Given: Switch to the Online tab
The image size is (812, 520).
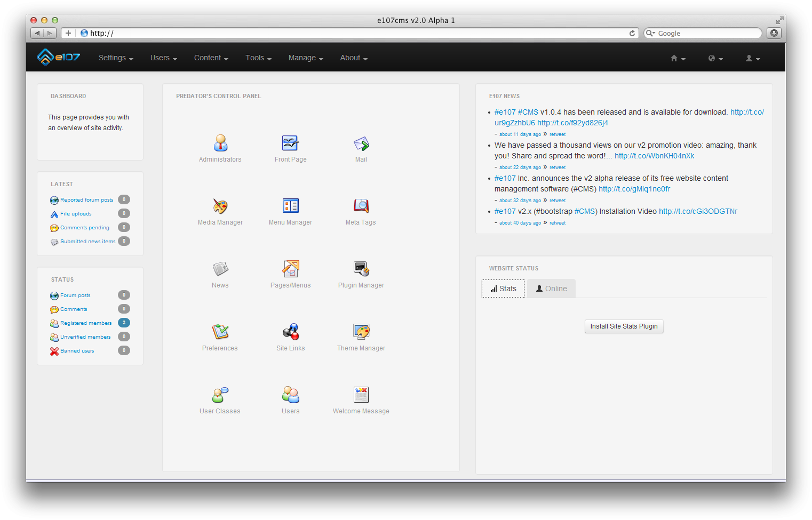Looking at the screenshot, I should point(551,289).
